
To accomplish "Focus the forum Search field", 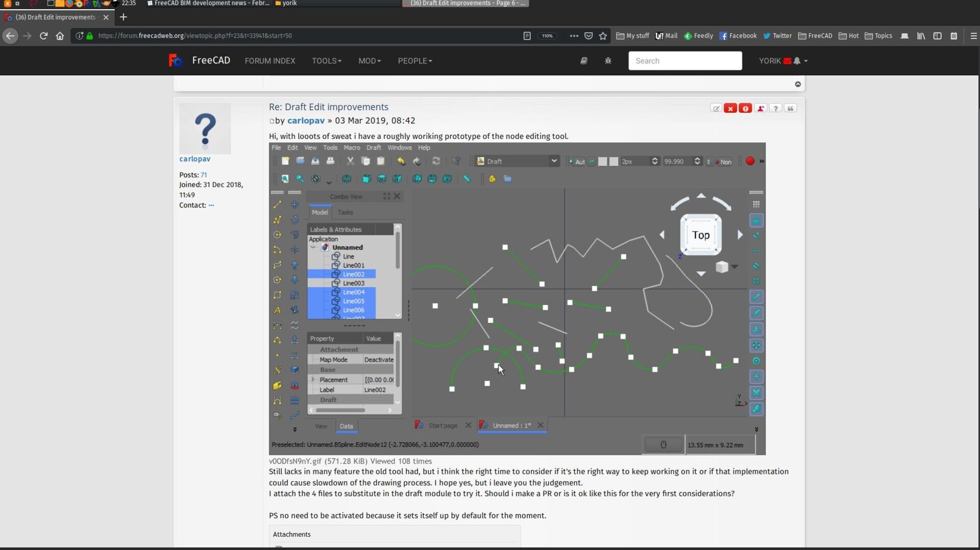I will (684, 61).
